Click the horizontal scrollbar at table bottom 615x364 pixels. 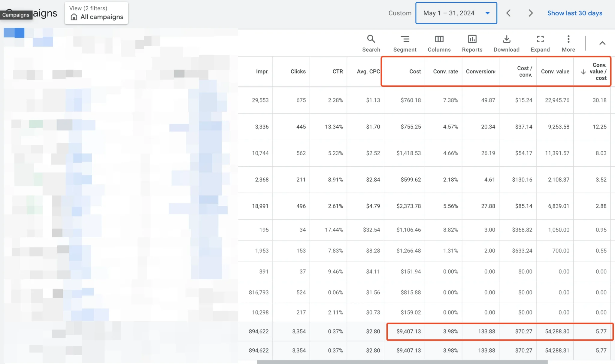click(402, 362)
